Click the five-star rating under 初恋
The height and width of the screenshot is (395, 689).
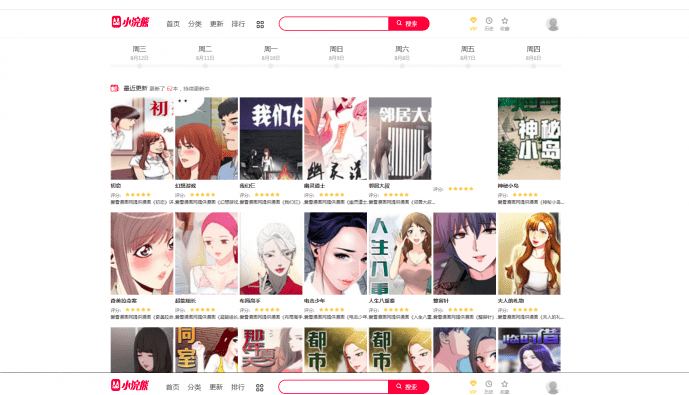(x=138, y=195)
